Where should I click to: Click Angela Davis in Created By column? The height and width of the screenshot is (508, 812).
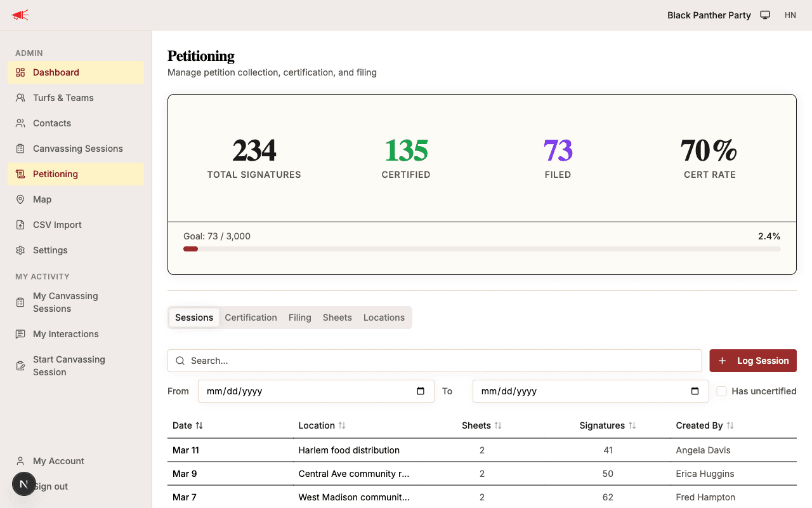tap(704, 450)
